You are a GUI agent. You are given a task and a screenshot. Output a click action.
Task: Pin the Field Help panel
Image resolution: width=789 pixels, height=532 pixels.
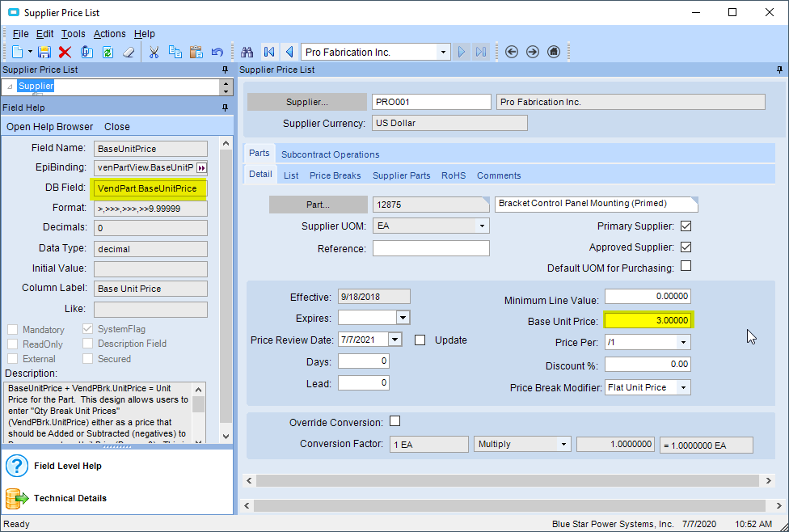[225, 108]
